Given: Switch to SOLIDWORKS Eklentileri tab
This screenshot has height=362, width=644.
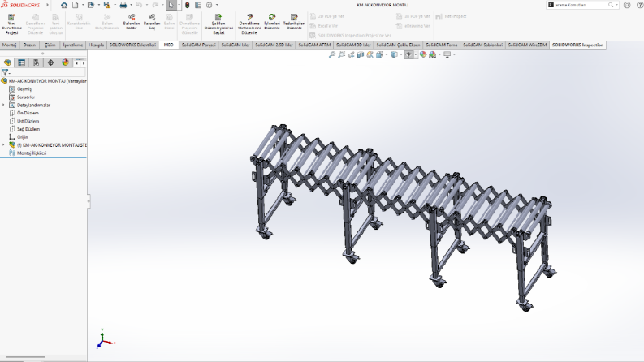Looking at the screenshot, I should (x=132, y=45).
